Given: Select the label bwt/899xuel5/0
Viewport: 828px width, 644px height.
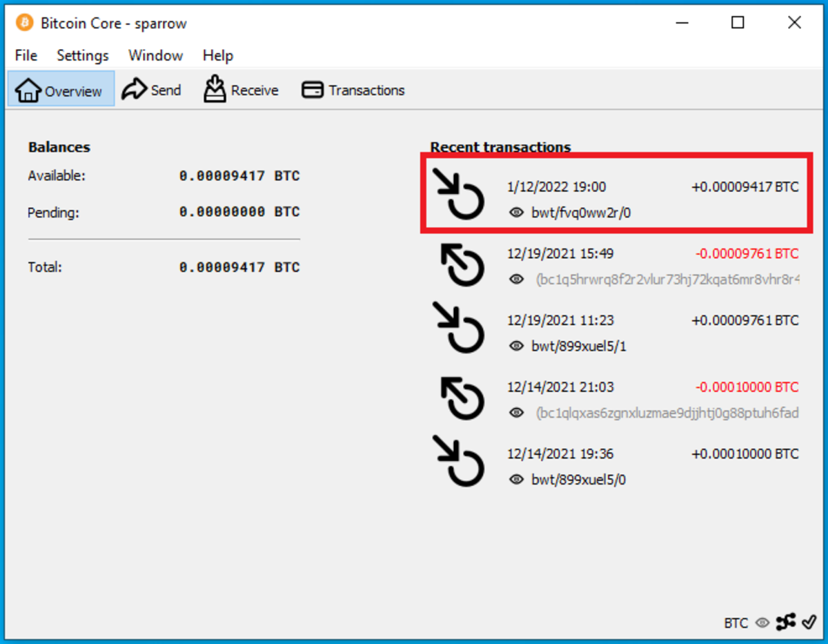Looking at the screenshot, I should click(x=579, y=480).
